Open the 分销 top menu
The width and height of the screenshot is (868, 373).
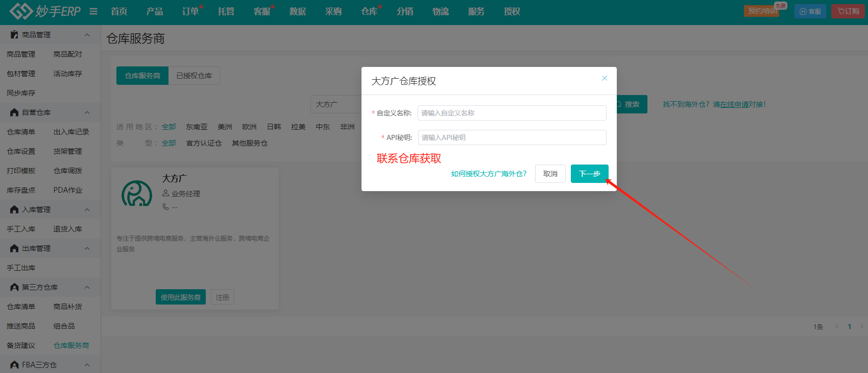click(405, 11)
